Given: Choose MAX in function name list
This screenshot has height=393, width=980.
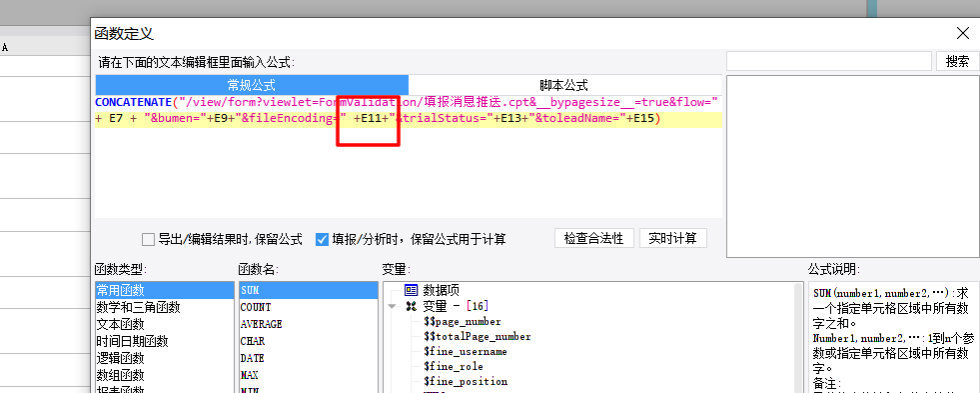Looking at the screenshot, I should 308,375.
